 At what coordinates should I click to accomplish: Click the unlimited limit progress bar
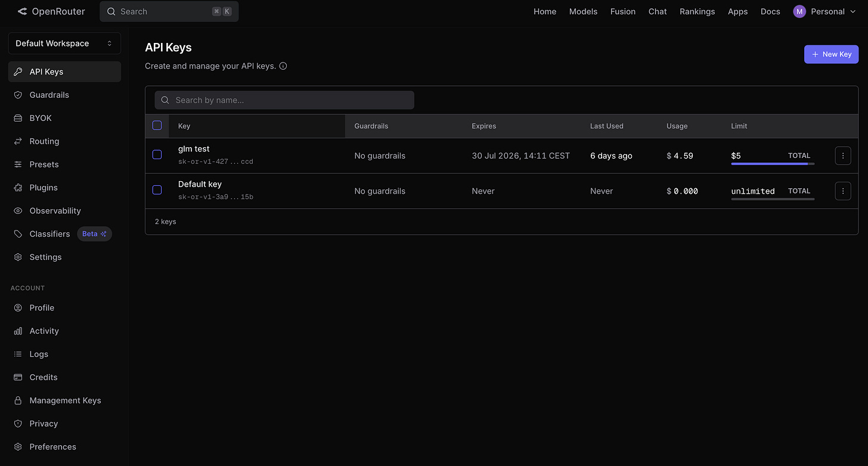click(x=773, y=199)
